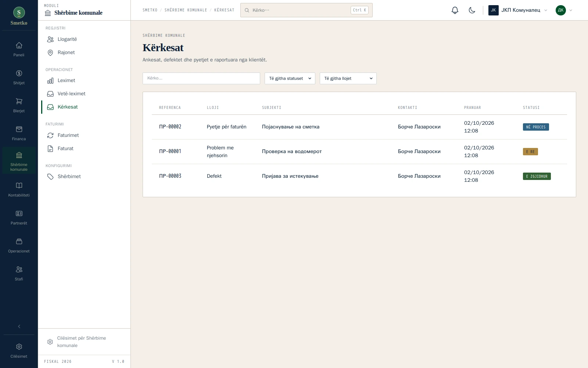Open notifications bell

(x=455, y=10)
